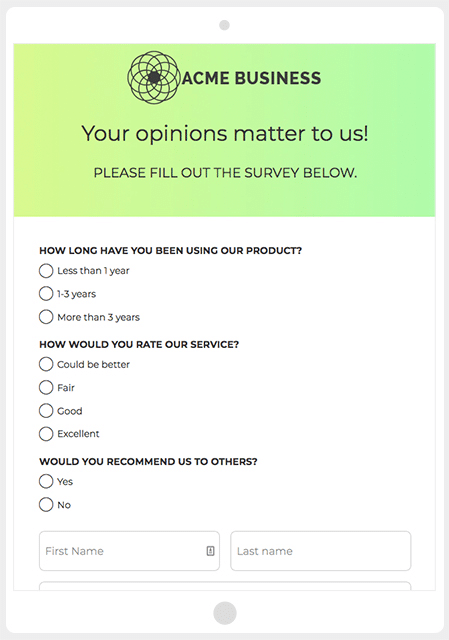Select 'More than 3 years'
Viewport: 449px width, 640px height.
point(46,317)
